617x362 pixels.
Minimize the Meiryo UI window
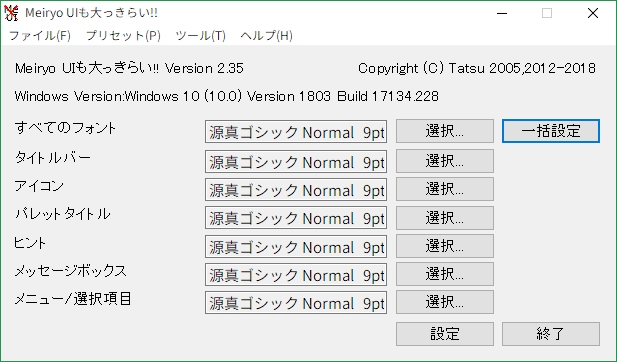point(502,13)
